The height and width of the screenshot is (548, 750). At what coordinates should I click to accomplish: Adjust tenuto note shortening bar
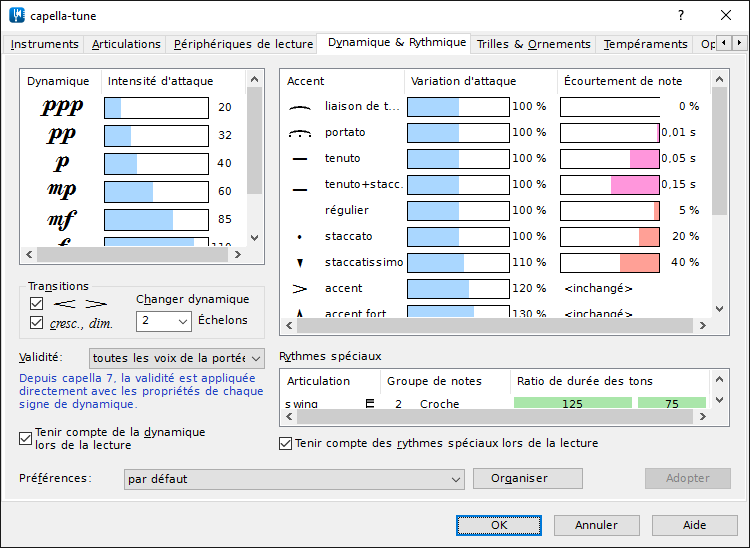(610, 159)
